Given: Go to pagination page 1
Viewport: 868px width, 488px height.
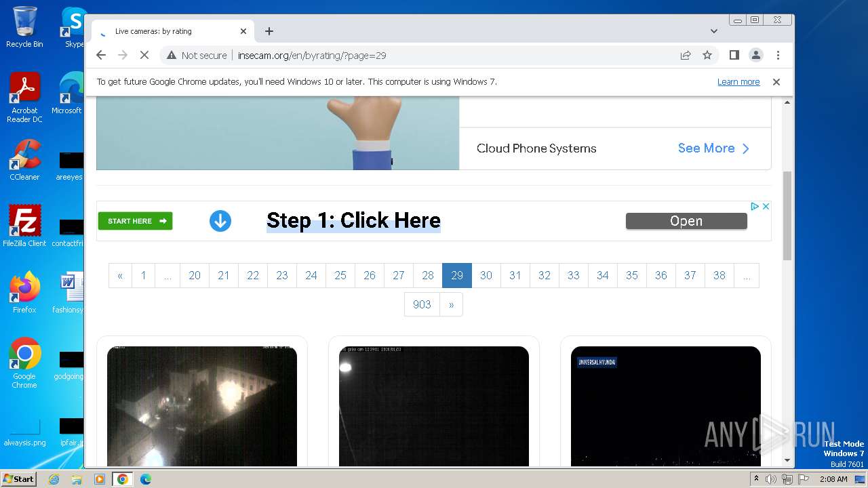Looking at the screenshot, I should pos(143,275).
